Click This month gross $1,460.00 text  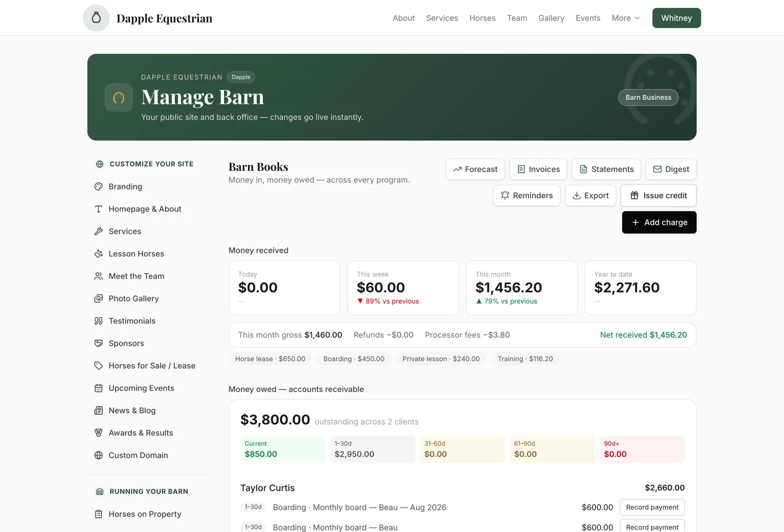290,335
